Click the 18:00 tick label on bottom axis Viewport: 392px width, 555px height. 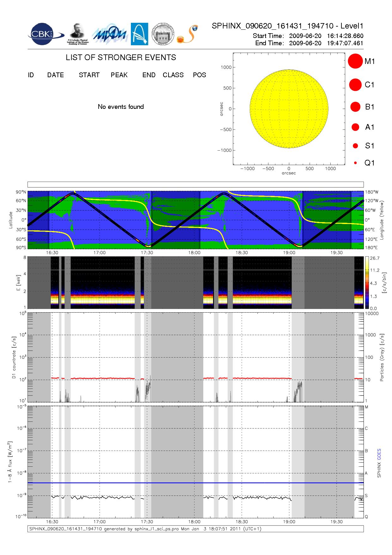point(194,522)
